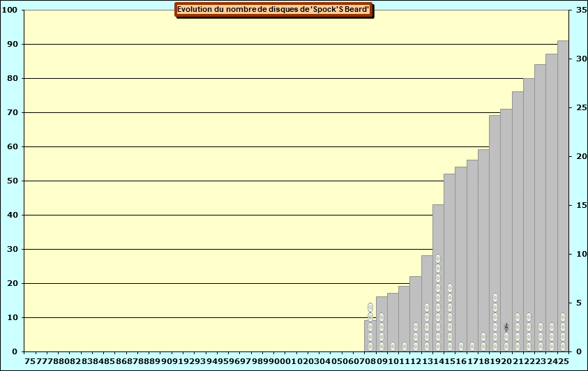Select the gray bar for year 22 reaching 80
This screenshot has height=371, width=588.
point(529,215)
